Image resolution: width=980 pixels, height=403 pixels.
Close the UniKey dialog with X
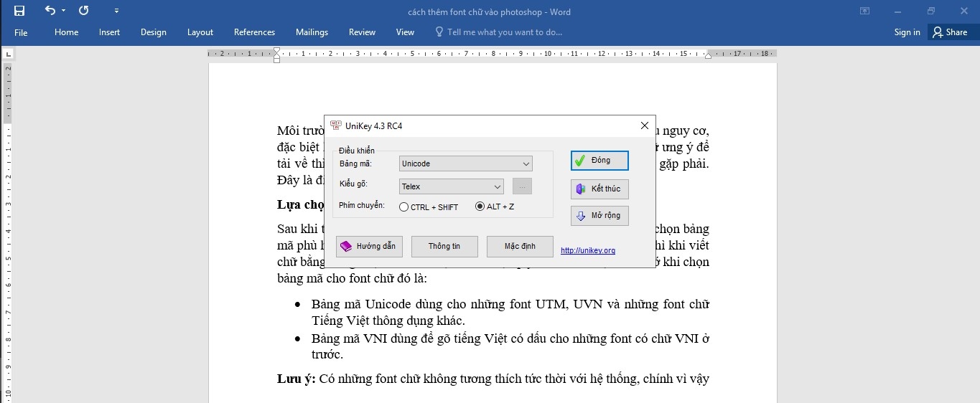point(644,125)
